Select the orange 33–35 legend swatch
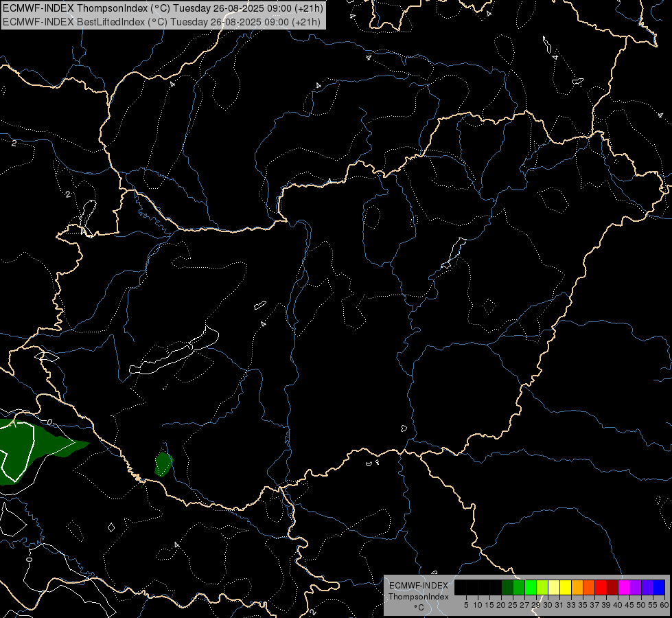The height and width of the screenshot is (618, 672). (577, 587)
